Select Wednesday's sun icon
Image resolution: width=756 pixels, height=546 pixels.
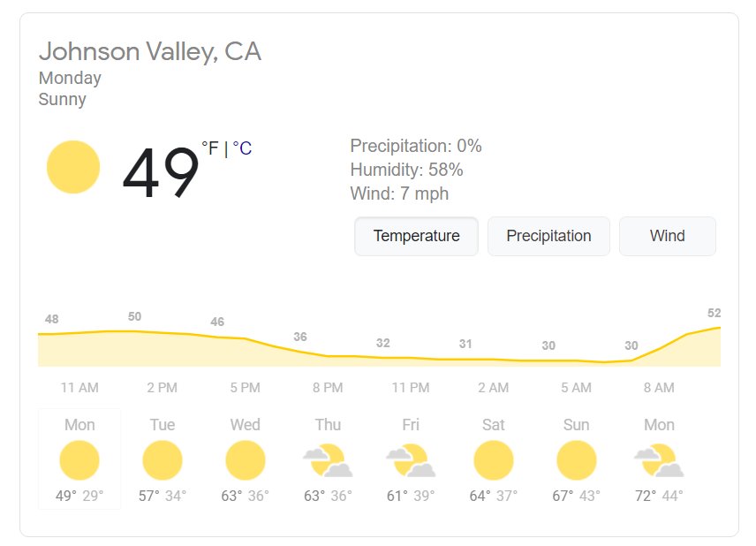[x=246, y=460]
